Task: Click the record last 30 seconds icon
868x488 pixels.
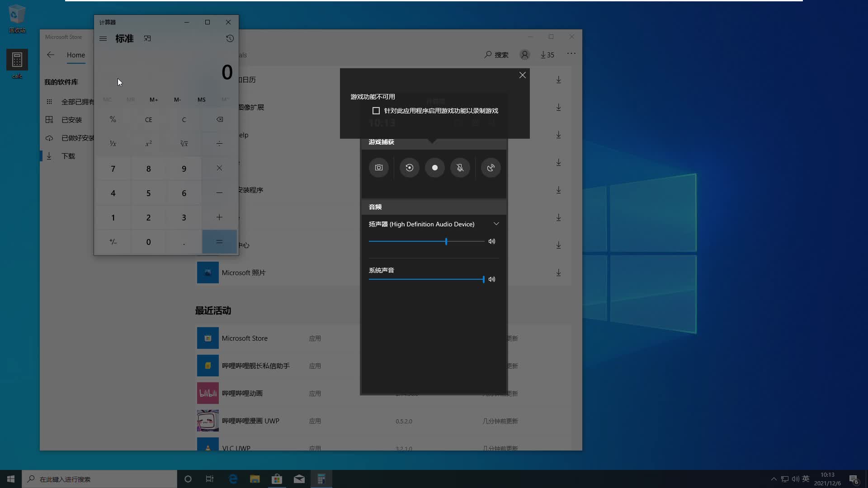Action: coord(410,168)
